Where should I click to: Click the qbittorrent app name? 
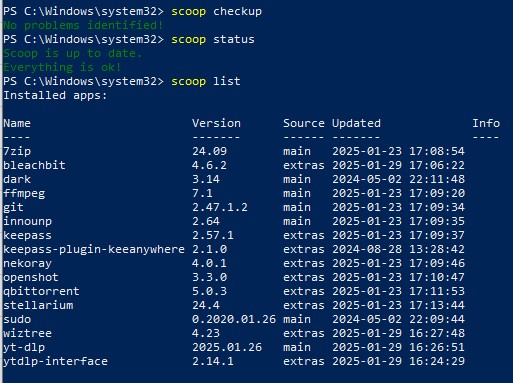[x=41, y=291]
